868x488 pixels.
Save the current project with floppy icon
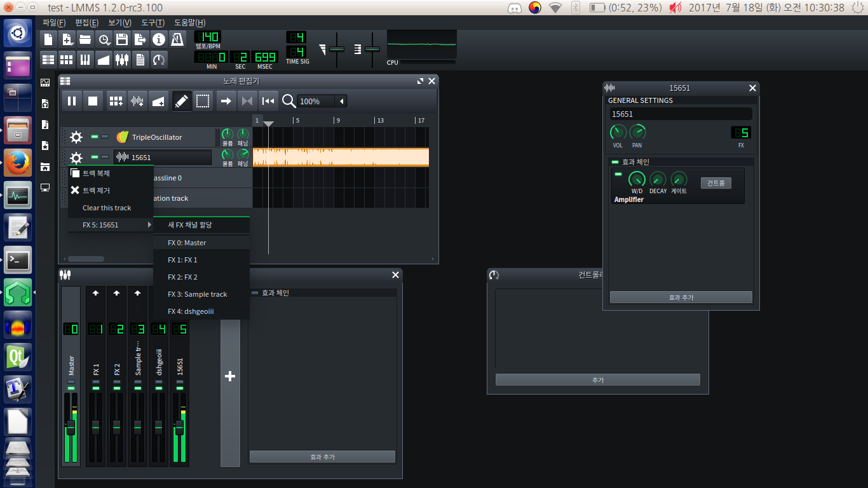(122, 39)
